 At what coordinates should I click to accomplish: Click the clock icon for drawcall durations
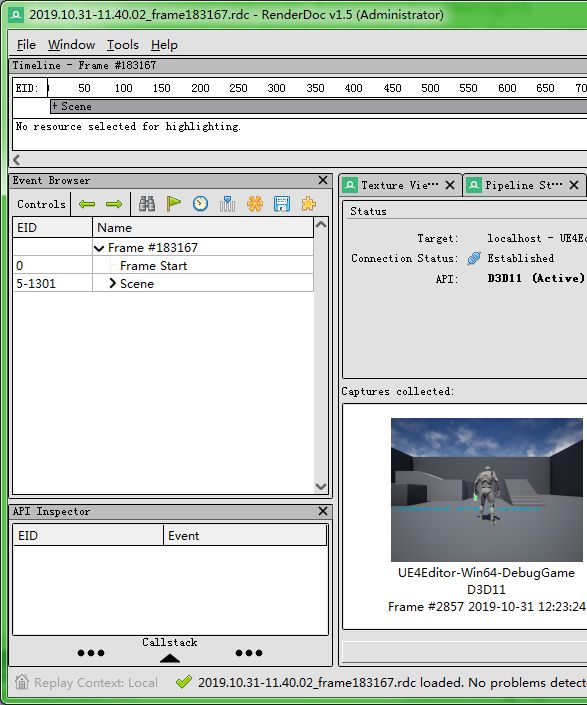click(x=200, y=204)
